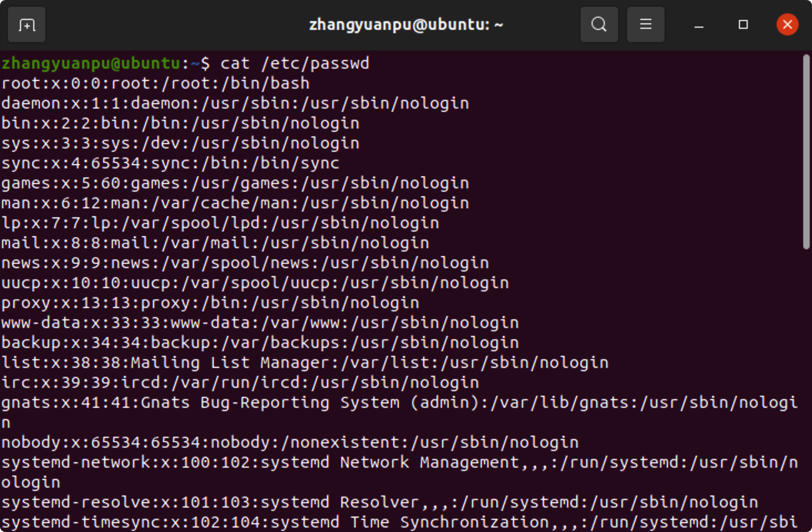Click the cat /etc/passwd command text
812x532 pixels.
295,63
